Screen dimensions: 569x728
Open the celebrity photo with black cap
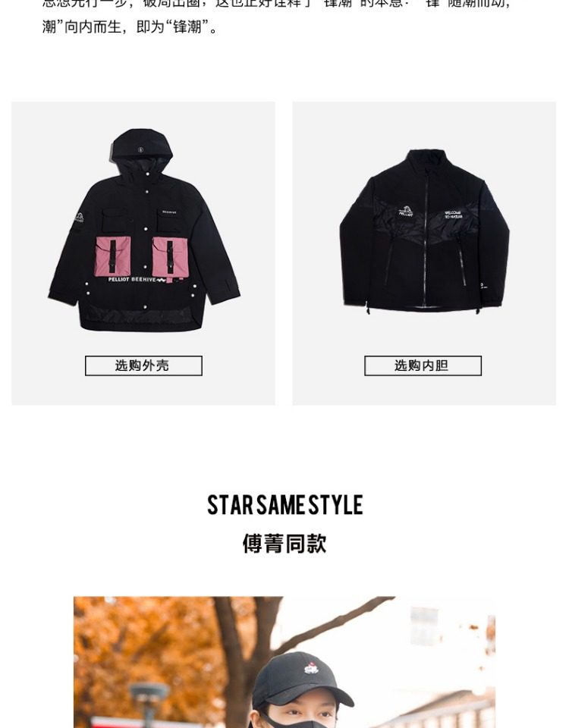(x=284, y=662)
